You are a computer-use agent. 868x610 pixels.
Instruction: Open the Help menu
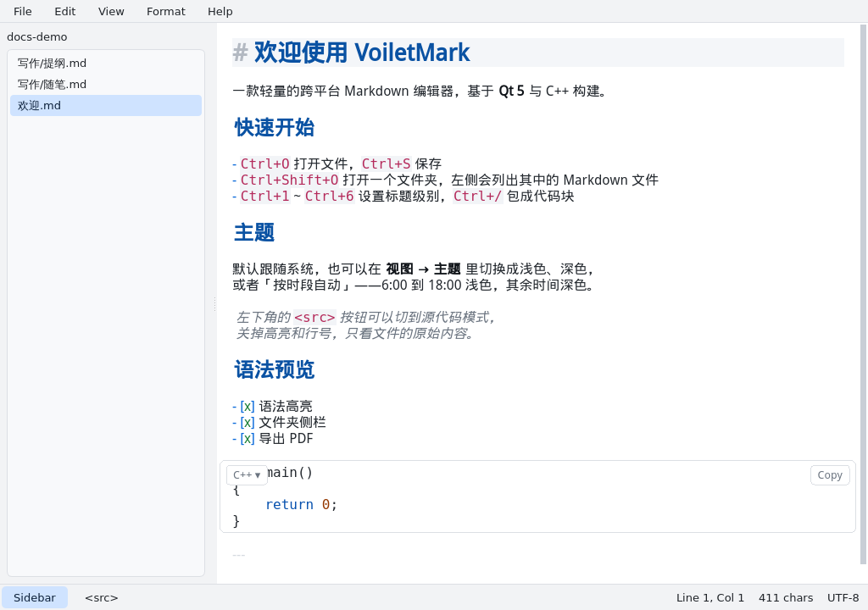tap(220, 11)
